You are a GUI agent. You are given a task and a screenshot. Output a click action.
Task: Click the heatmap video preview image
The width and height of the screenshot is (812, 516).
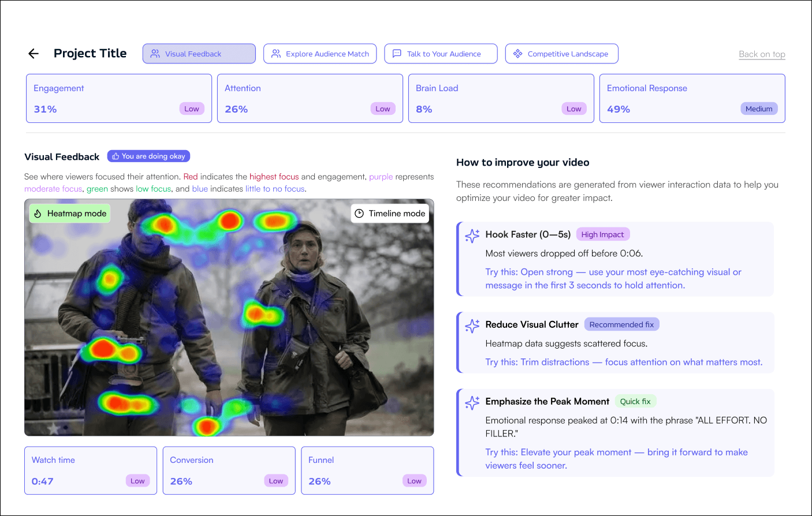coord(229,317)
